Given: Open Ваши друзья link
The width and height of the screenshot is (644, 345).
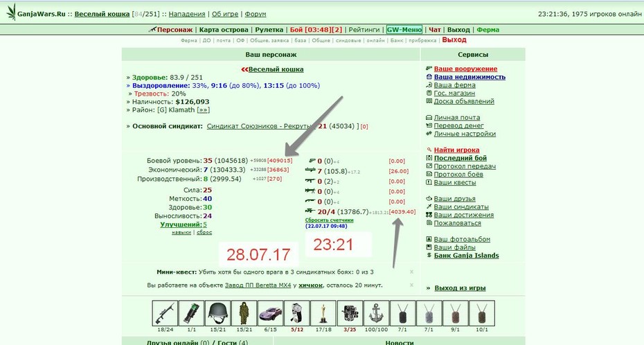Looking at the screenshot, I should 455,199.
